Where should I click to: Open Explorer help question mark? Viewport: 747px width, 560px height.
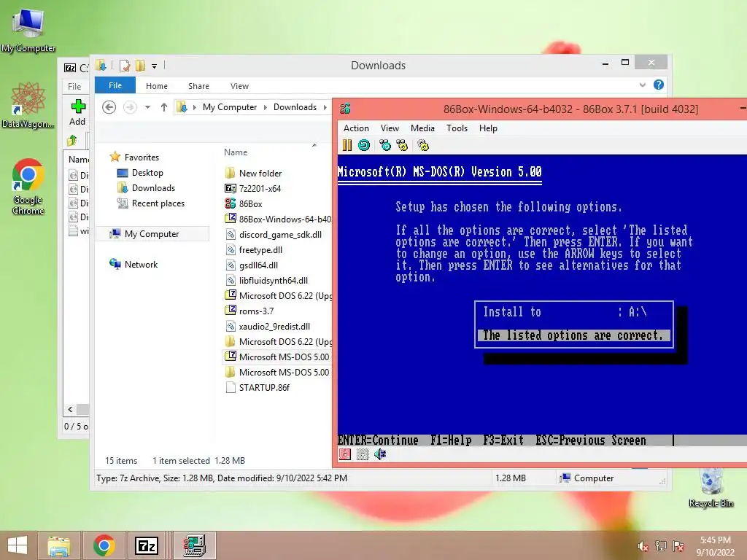point(659,85)
